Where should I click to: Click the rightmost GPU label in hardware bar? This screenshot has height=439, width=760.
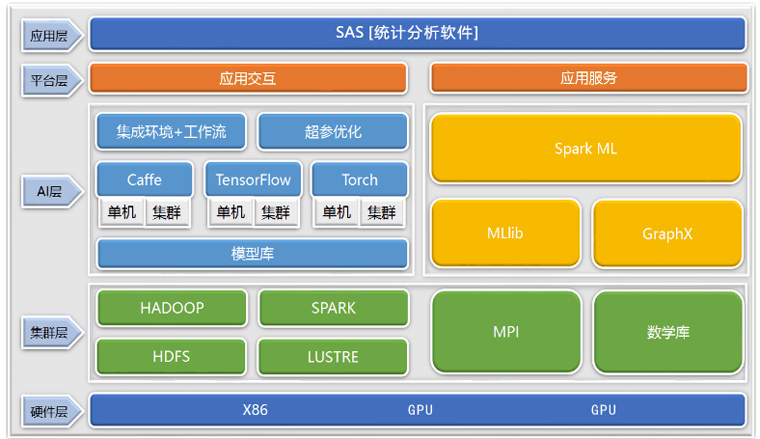point(603,410)
